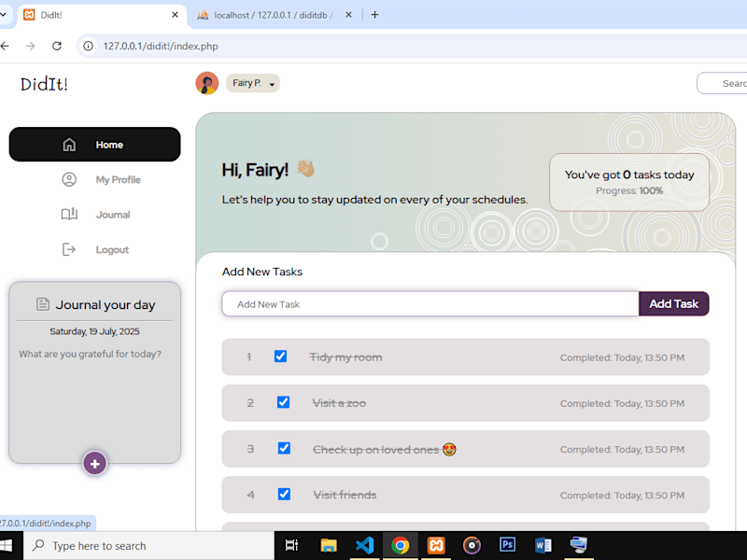Open a new browser tab with plus
Image resolution: width=747 pixels, height=560 pixels.
point(375,15)
